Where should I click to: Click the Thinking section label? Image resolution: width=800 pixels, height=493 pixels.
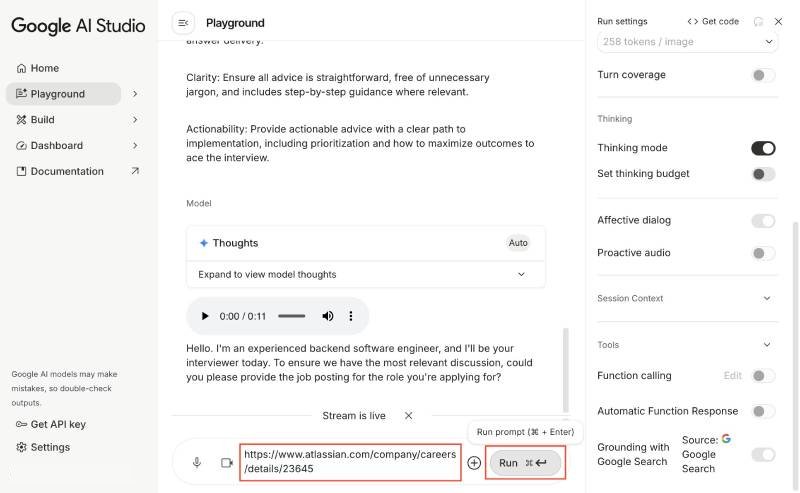point(614,119)
